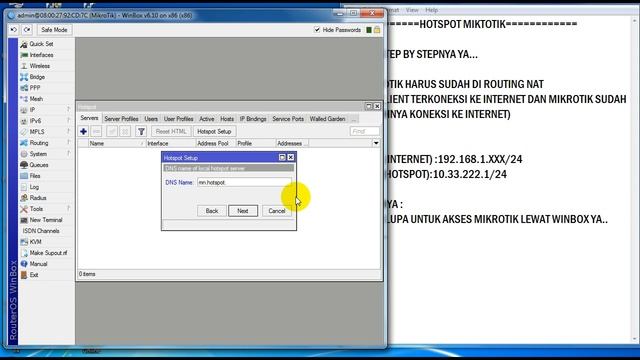Expand Routing submenu arrow
The image size is (640, 360).
pyautogui.click(x=69, y=142)
